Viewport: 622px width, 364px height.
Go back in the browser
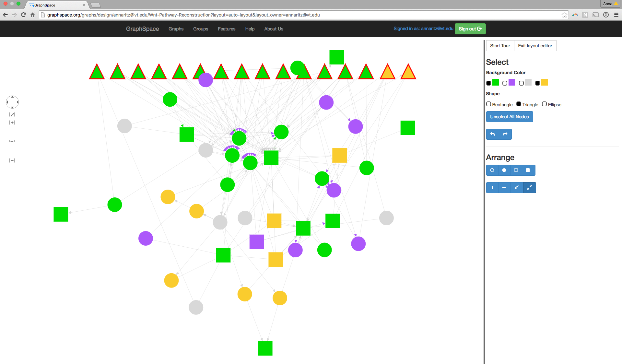point(5,15)
